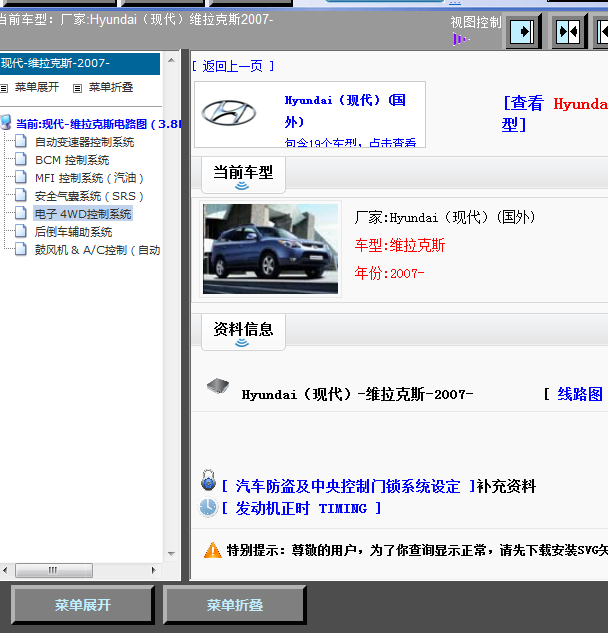Click the sidebar scroll-up arrow
The width and height of the screenshot is (608, 637).
pos(171,61)
